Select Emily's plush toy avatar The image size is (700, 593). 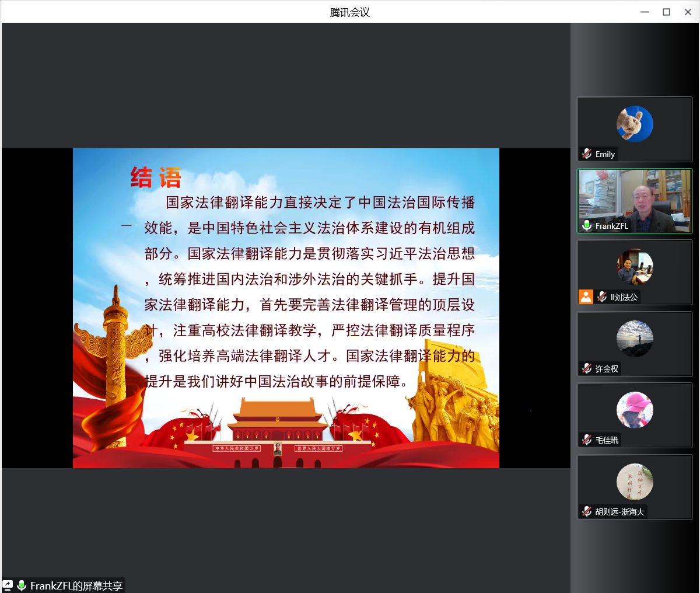click(635, 124)
